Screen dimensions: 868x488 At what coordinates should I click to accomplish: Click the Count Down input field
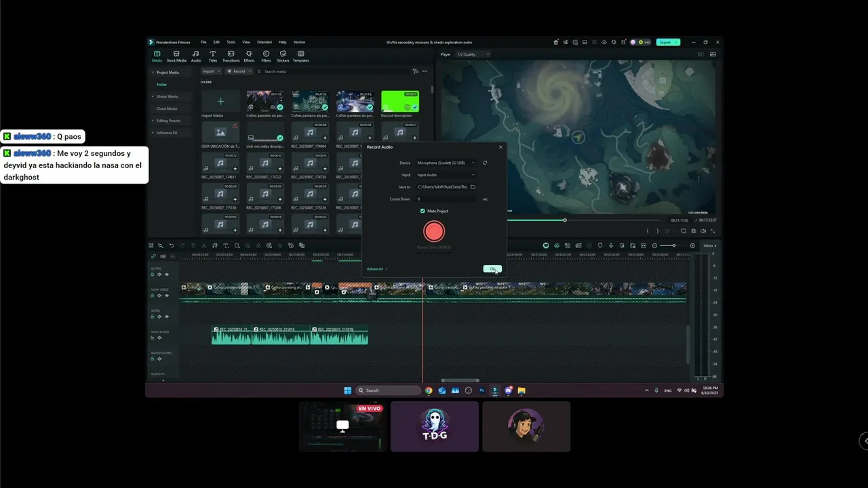[446, 199]
